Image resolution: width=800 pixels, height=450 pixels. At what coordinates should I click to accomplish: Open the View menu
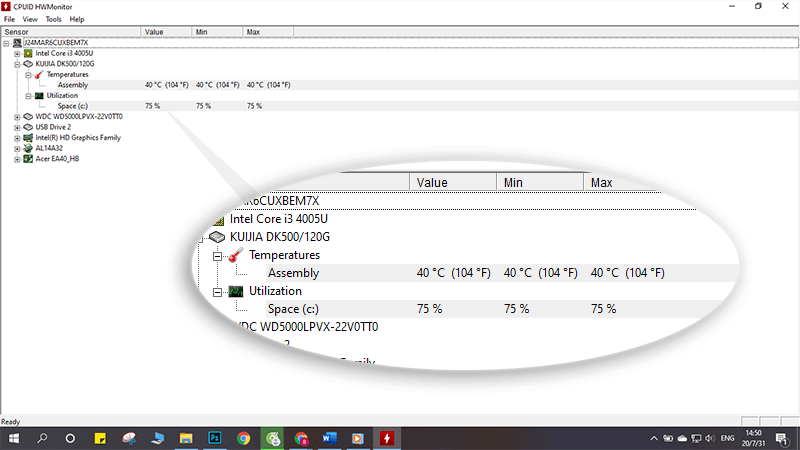click(x=30, y=19)
